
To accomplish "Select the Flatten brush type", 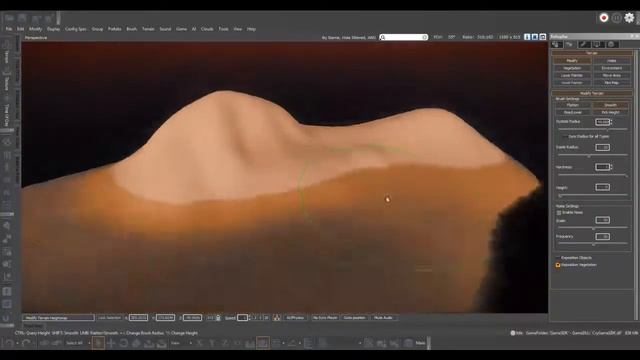I will [573, 105].
